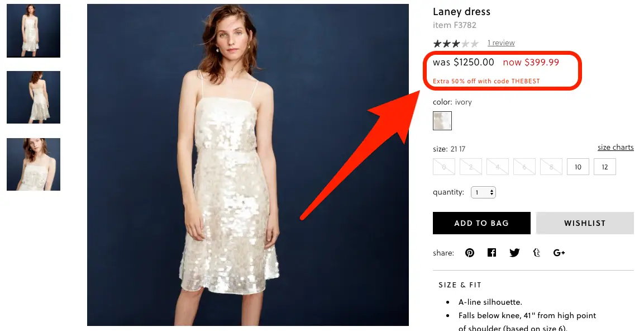Click the star rating

[x=456, y=43]
